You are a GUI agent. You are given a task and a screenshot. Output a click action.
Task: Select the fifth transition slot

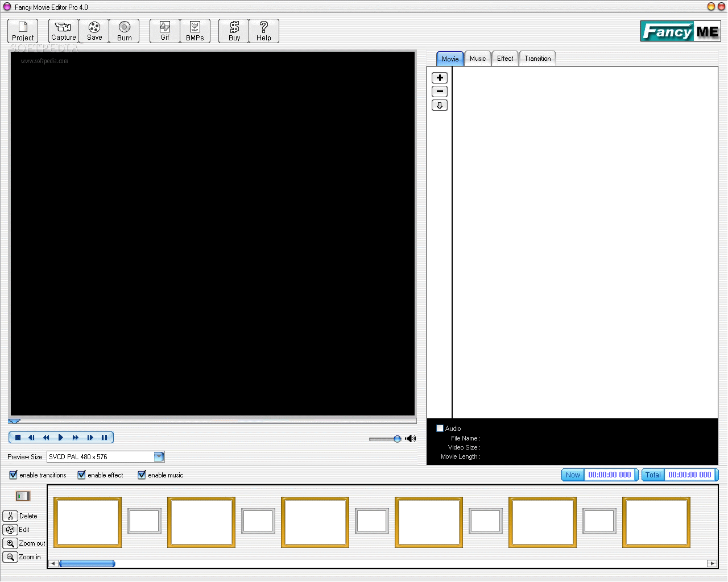[x=599, y=521]
